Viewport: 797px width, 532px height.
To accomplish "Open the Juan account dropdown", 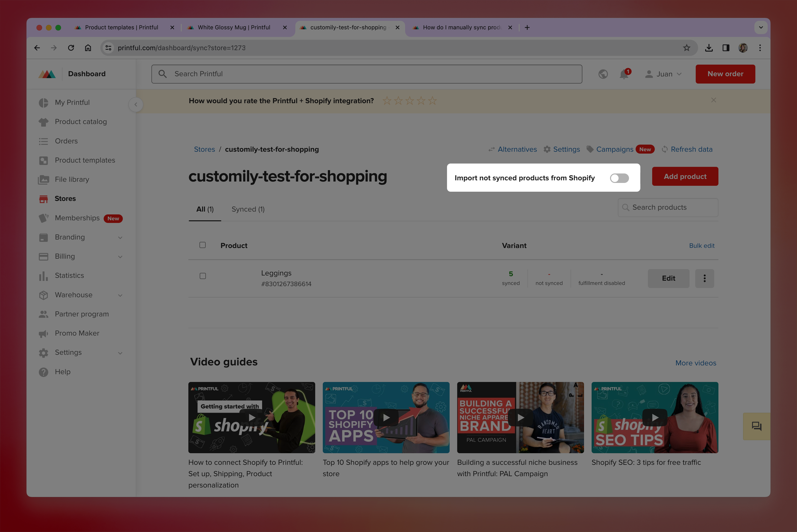I will [x=663, y=74].
